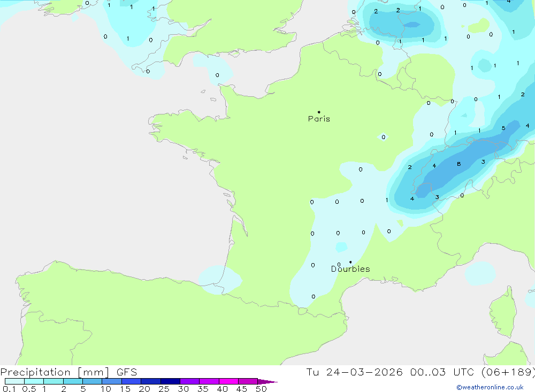
Task: Pick the 10–15 mm blue legend swatch
Action: (112, 381)
